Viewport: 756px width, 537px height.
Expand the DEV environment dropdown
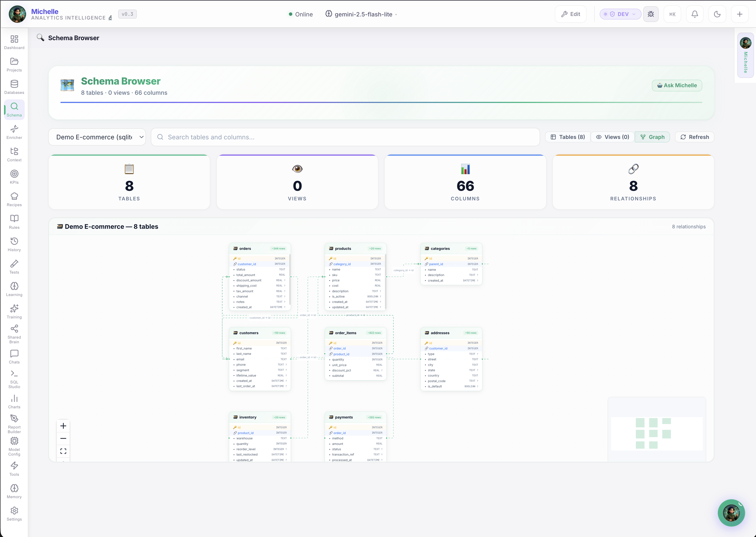[x=620, y=14]
